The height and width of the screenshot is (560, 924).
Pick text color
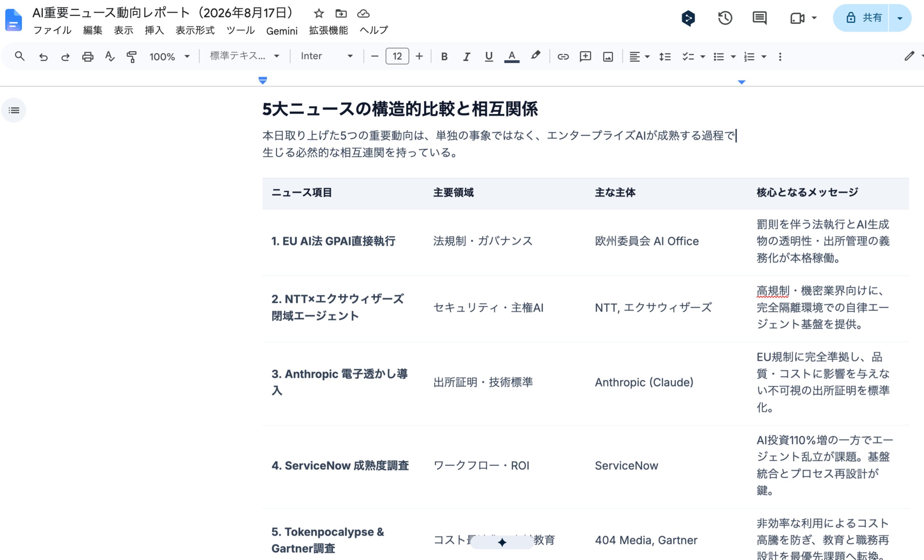point(511,57)
